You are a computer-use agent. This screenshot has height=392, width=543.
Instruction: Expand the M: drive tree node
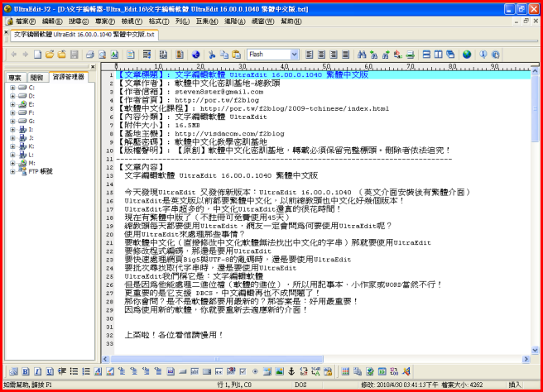12,163
